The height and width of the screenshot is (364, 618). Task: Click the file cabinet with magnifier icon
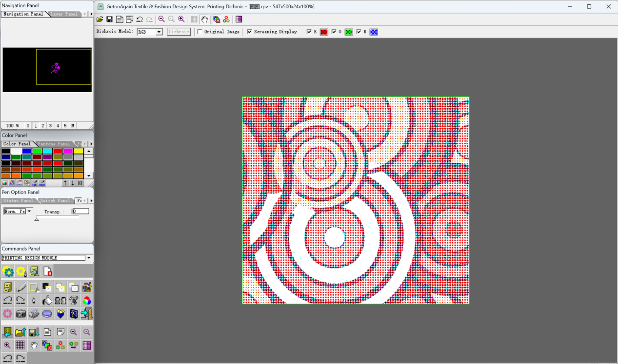coord(34,271)
